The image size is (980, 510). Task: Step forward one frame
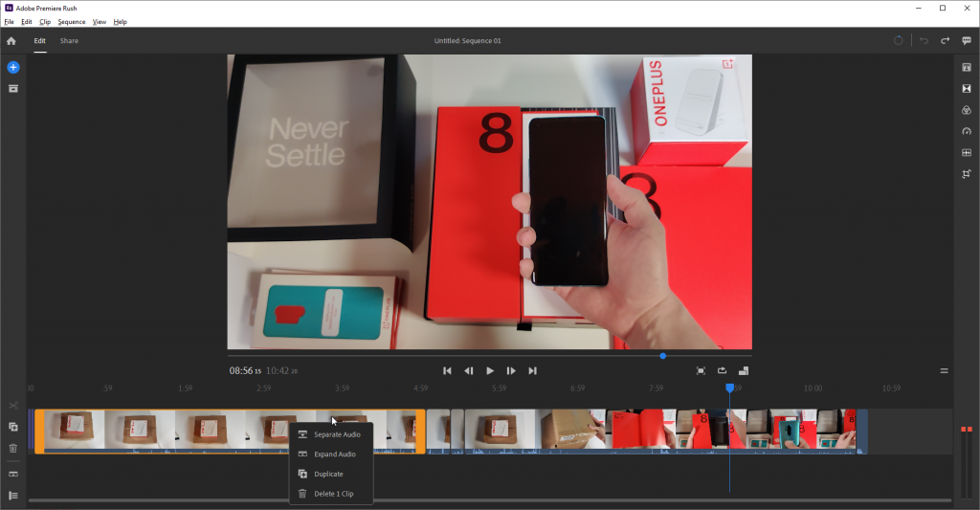(x=511, y=370)
